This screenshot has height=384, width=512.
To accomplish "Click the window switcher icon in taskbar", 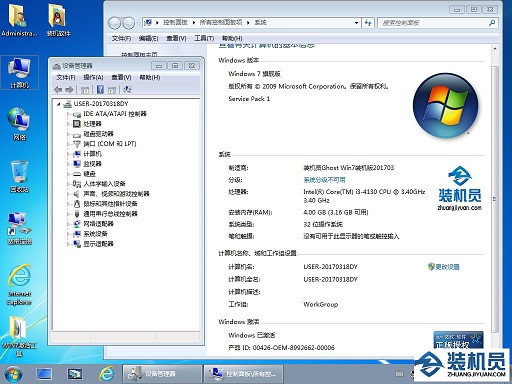I will click(75, 374).
